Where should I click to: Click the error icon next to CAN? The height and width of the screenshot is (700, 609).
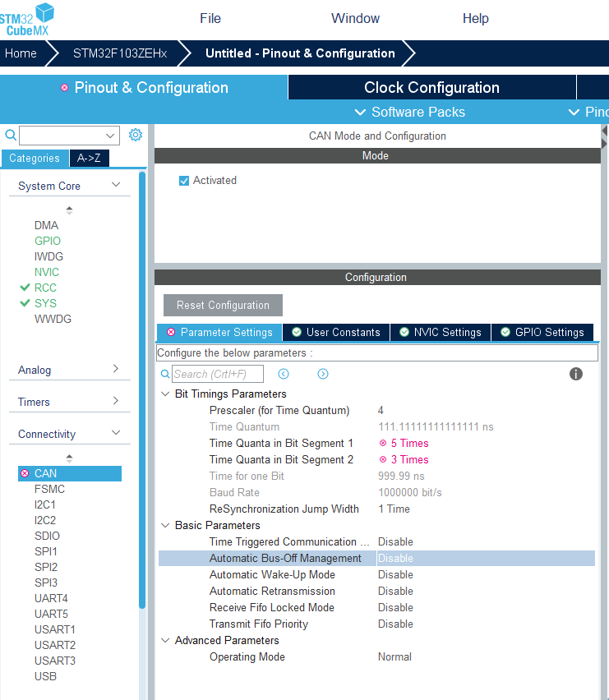[25, 473]
